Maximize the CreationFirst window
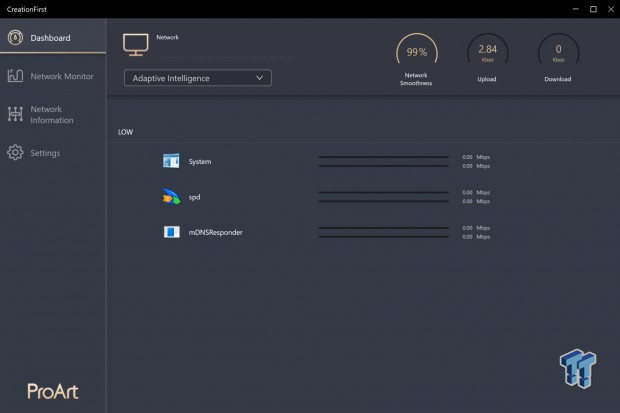This screenshot has height=413, width=620. coord(593,9)
